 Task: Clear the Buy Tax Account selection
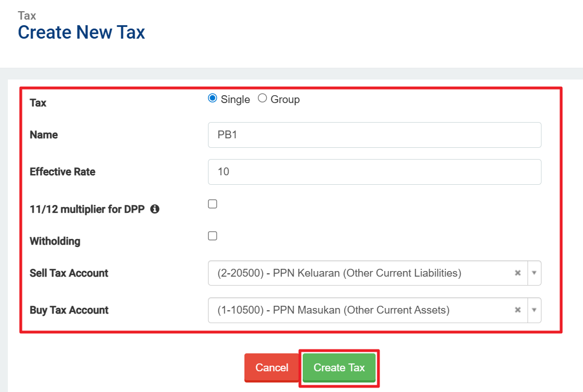pos(518,310)
